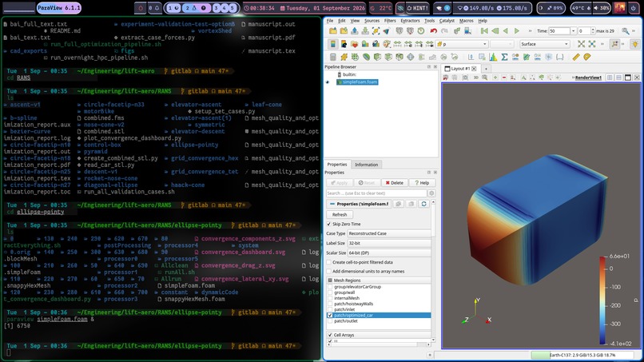The image size is (644, 362).
Task: Uncheck the patch/optimized_car checkbox
Action: pos(330,315)
